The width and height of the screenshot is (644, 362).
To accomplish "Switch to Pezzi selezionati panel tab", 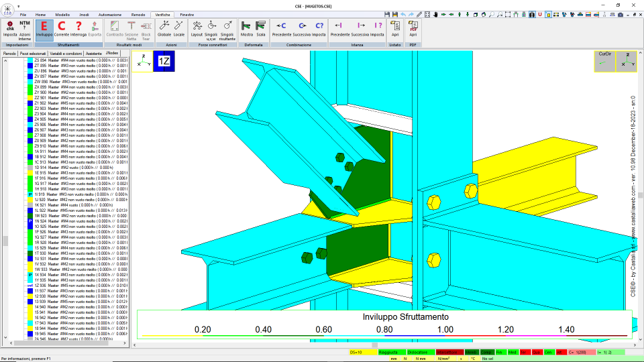I will pyautogui.click(x=33, y=54).
